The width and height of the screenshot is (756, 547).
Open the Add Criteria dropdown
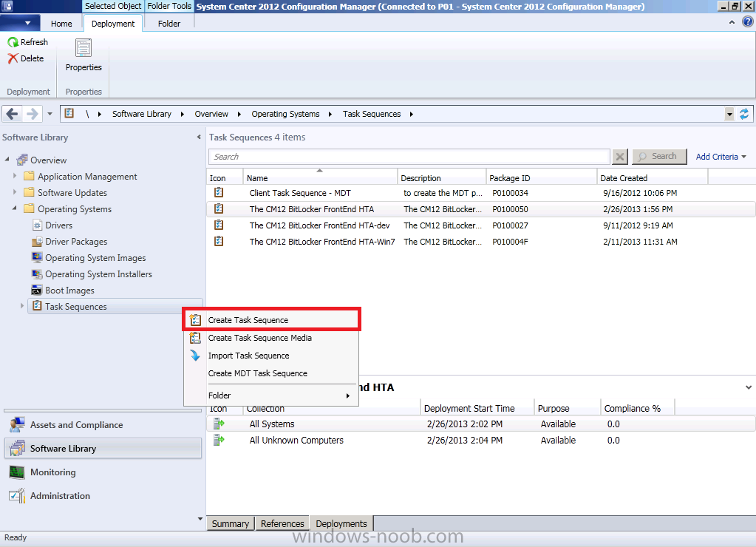(721, 157)
